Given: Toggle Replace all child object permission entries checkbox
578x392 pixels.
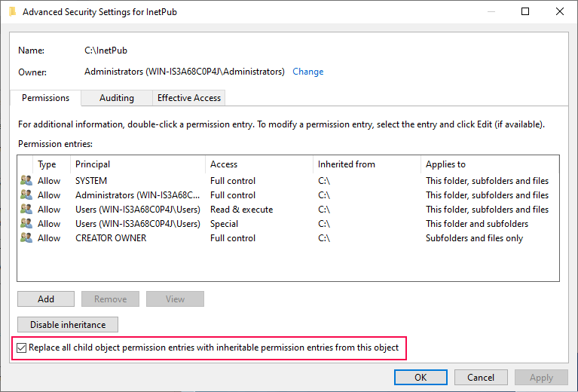Looking at the screenshot, I should click(x=21, y=348).
